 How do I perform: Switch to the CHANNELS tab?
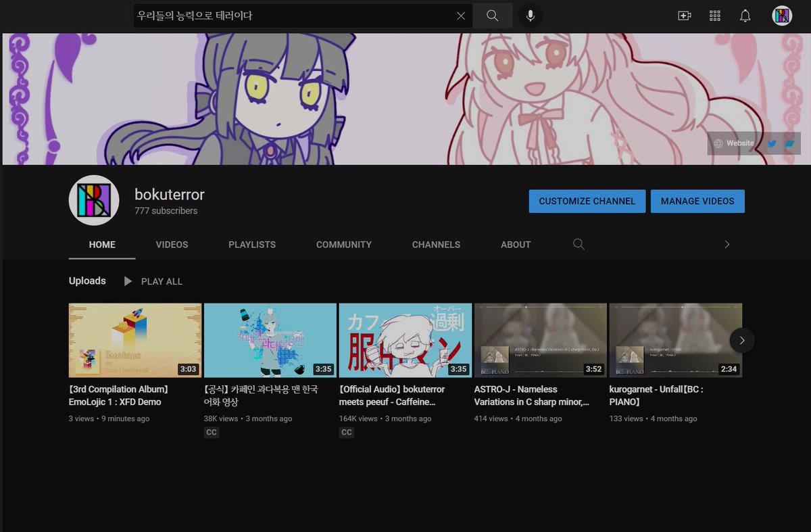tap(436, 244)
